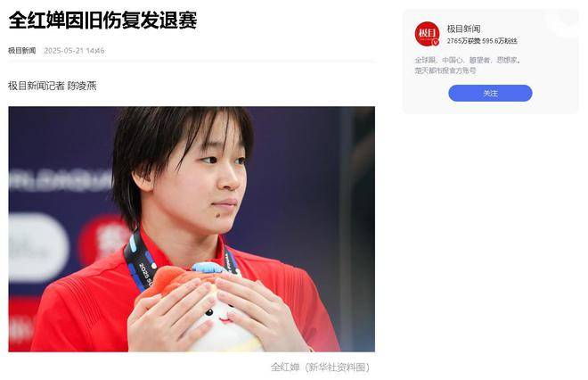Click the reporter byline 极目新闻记者 陈凌燕

[53, 86]
